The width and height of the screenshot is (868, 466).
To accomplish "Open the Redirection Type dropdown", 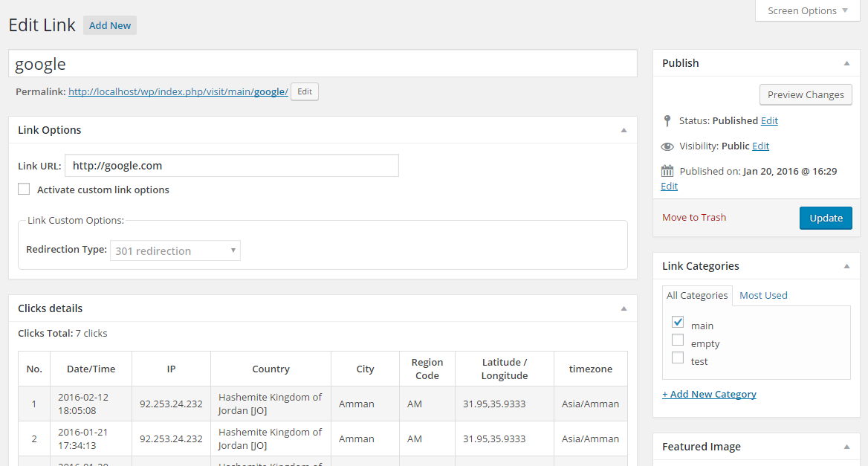I will coord(175,250).
